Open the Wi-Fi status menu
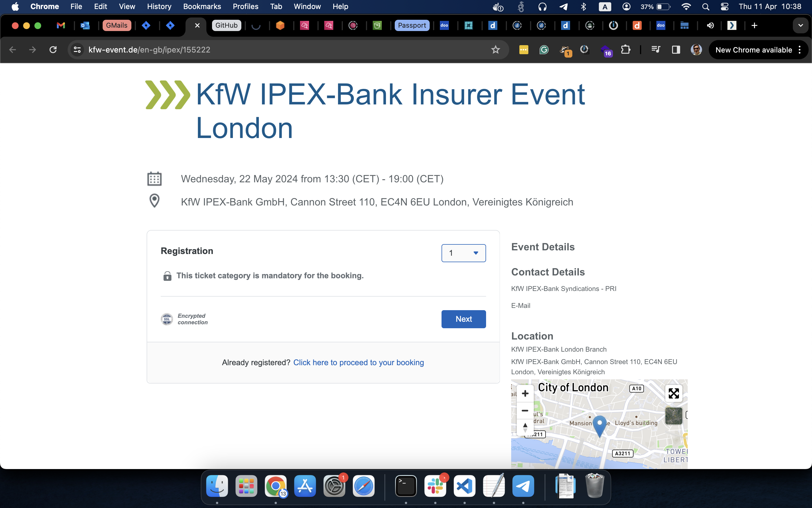812x508 pixels. (686, 6)
